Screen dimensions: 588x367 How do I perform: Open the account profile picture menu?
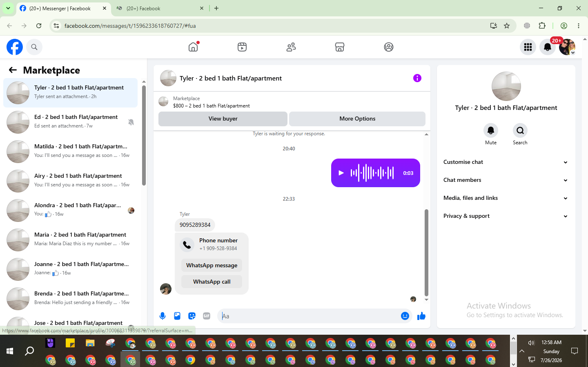click(567, 47)
